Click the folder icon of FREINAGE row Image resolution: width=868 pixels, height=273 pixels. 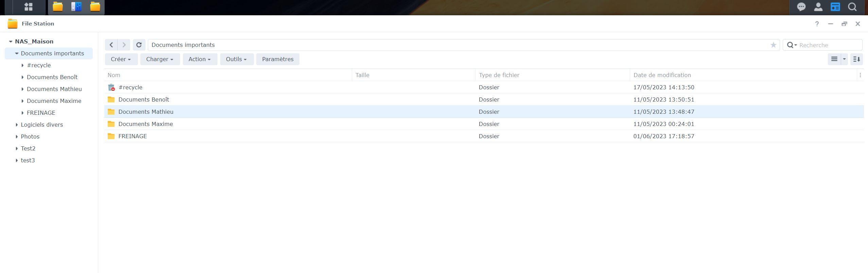[111, 136]
